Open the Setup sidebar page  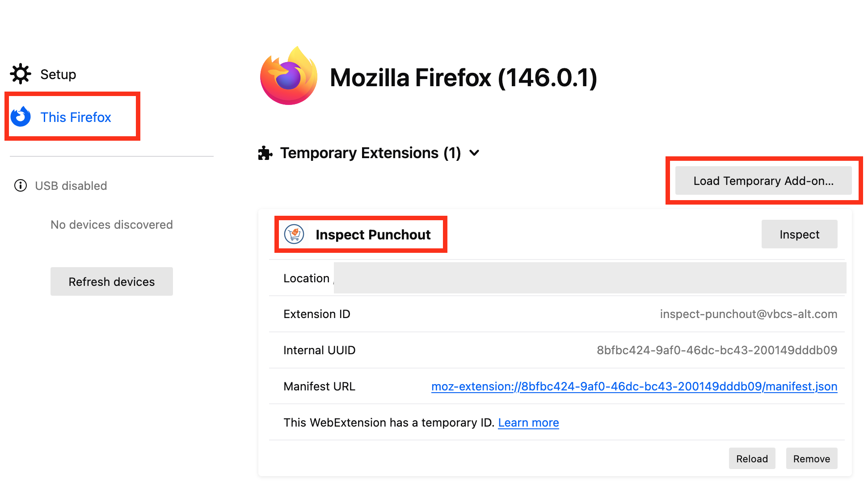click(58, 74)
